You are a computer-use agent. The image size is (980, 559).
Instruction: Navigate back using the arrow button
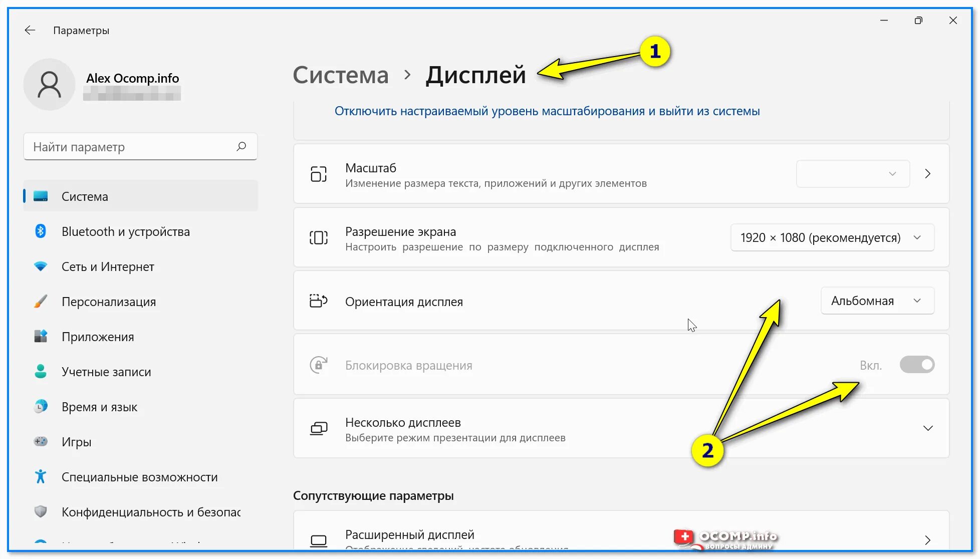coord(29,30)
